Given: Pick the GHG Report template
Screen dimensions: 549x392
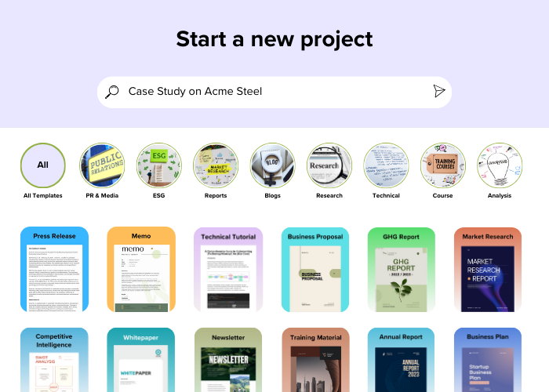Looking at the screenshot, I should coord(402,270).
